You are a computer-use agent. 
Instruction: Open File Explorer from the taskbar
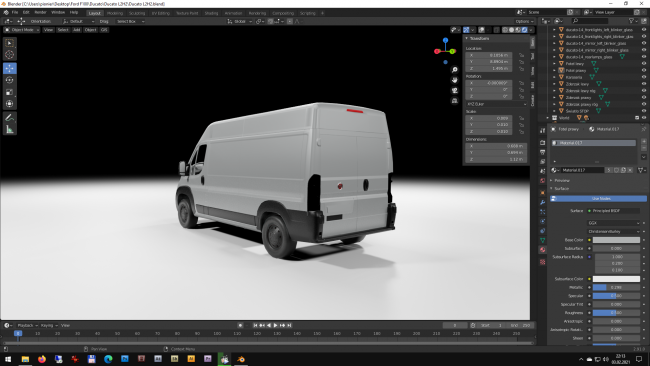click(25, 359)
